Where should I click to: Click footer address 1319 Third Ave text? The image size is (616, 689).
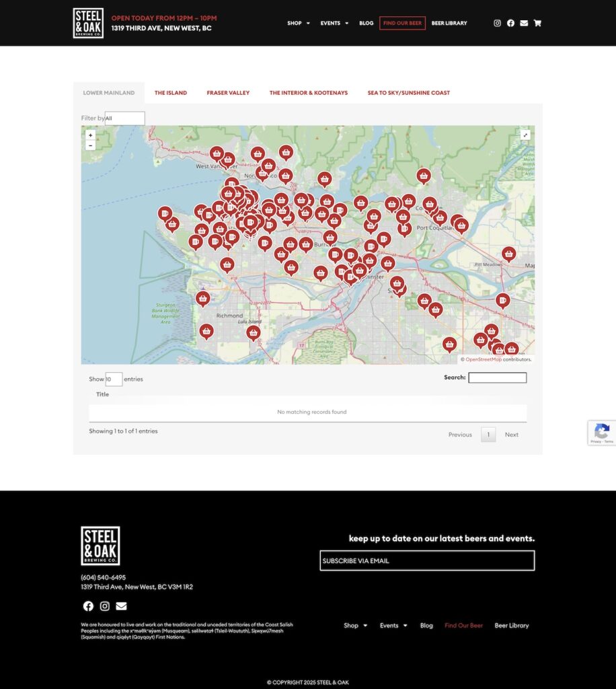(x=137, y=587)
